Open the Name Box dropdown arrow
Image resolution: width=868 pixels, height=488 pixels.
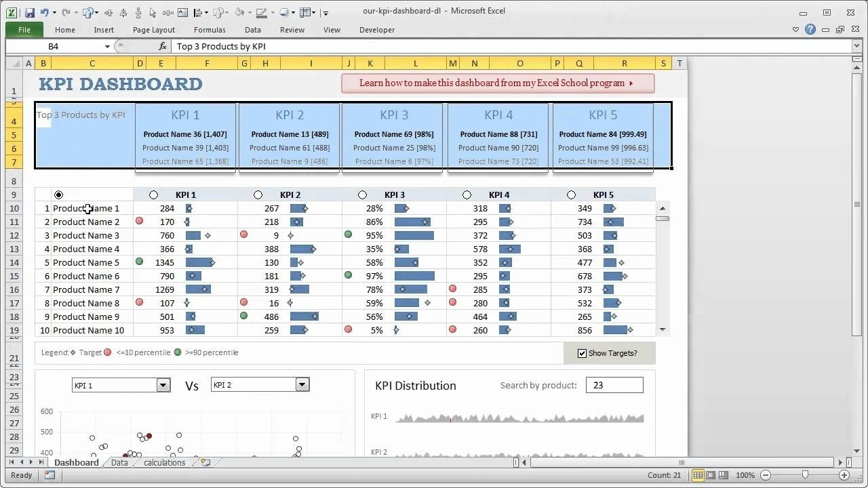107,46
